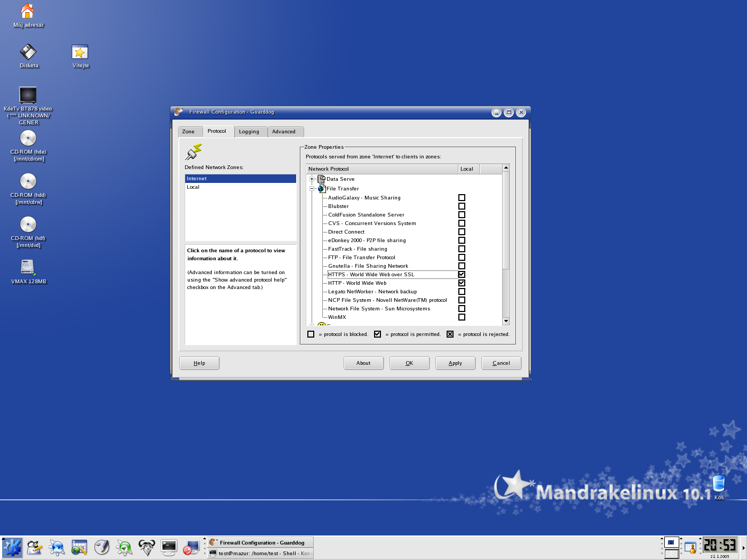Select Local in Defined Network Zones
The height and width of the screenshot is (560, 747).
pos(240,187)
